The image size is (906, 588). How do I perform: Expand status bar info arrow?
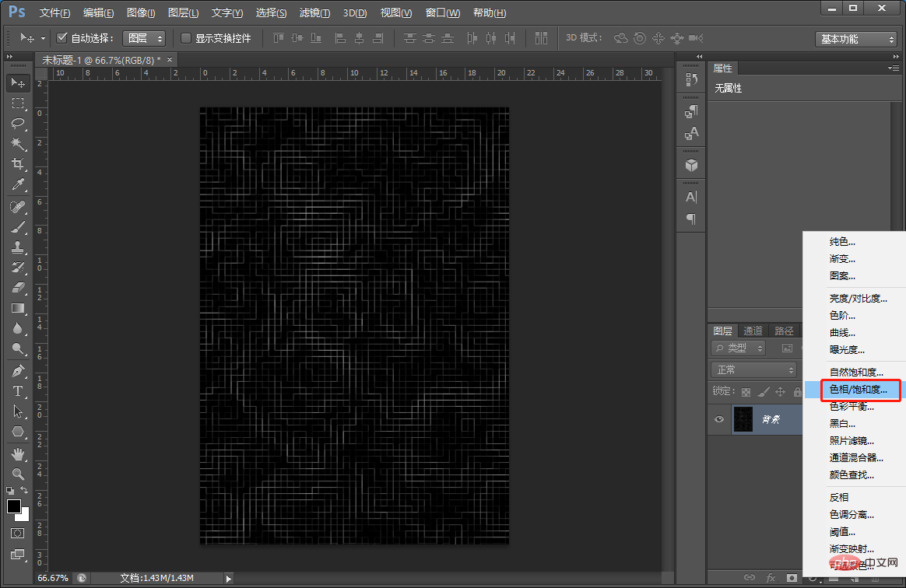pos(229,578)
